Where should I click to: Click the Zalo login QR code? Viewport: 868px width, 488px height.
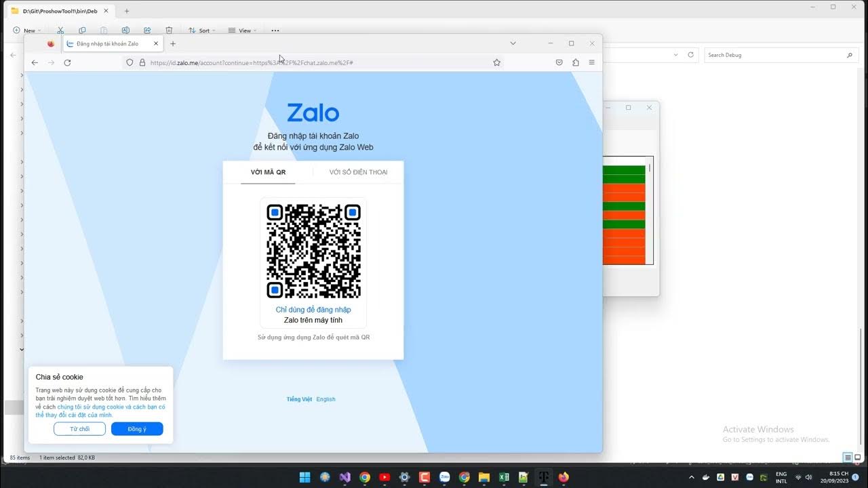[313, 251]
